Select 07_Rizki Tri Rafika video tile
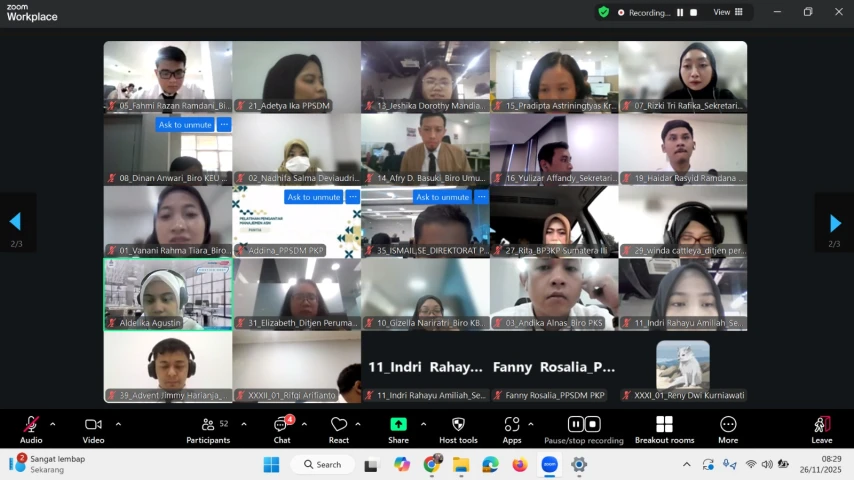The height and width of the screenshot is (480, 854). [683, 77]
